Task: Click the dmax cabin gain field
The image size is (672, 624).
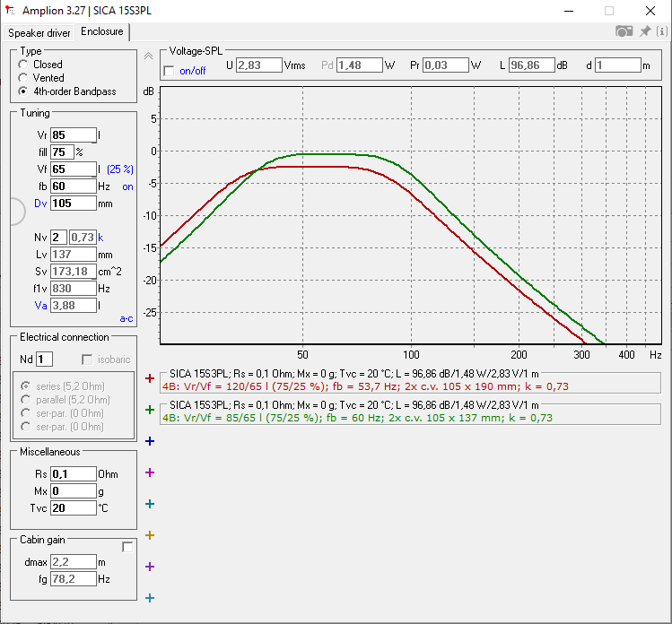Action: 74,562
